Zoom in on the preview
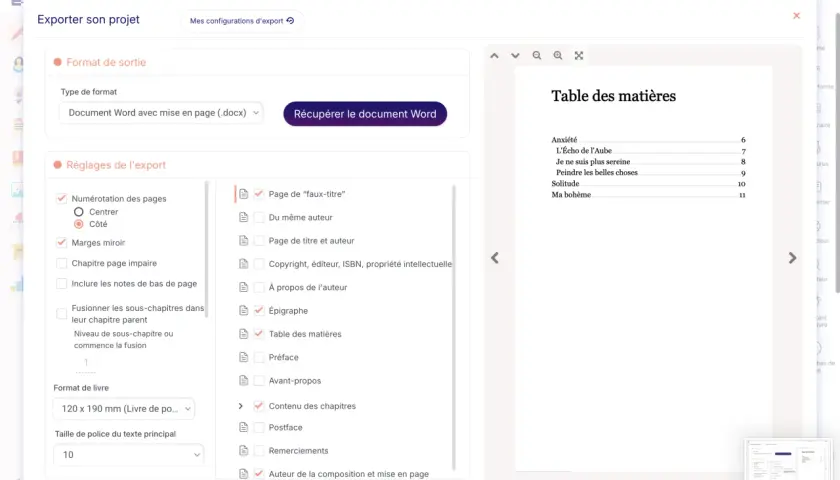Image resolution: width=840 pixels, height=480 pixels. pyautogui.click(x=558, y=56)
